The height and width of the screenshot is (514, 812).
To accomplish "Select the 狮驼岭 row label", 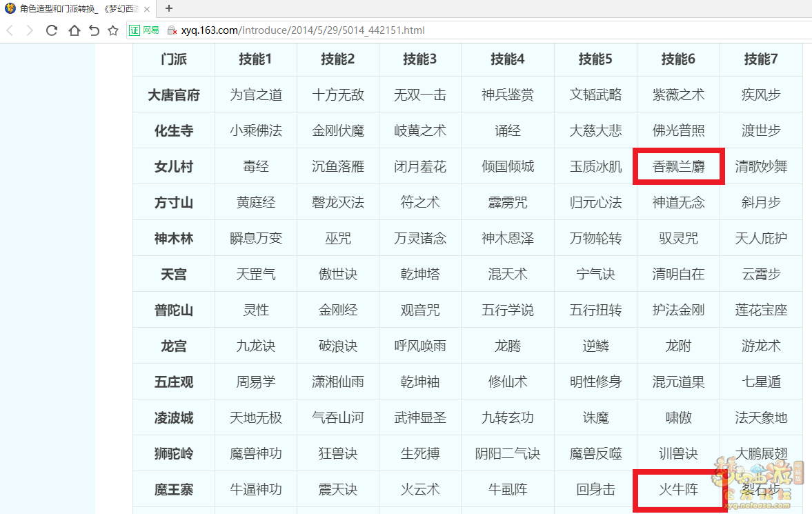I will (x=174, y=453).
